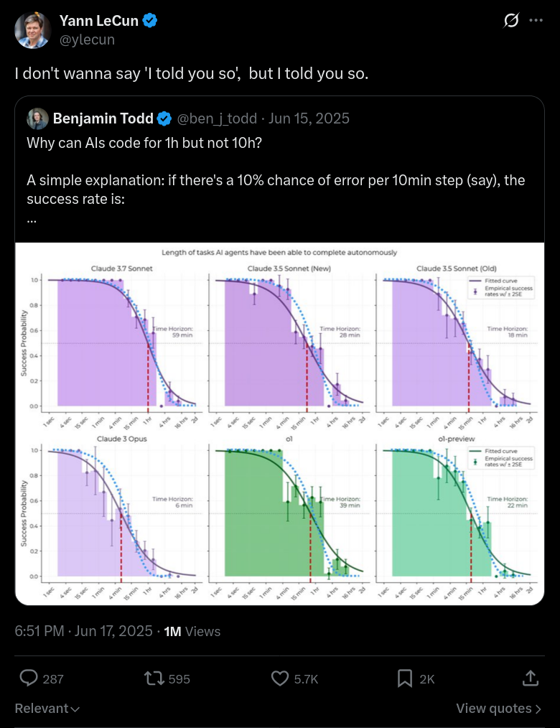
Task: Open the task-length chart image
Action: point(279,424)
